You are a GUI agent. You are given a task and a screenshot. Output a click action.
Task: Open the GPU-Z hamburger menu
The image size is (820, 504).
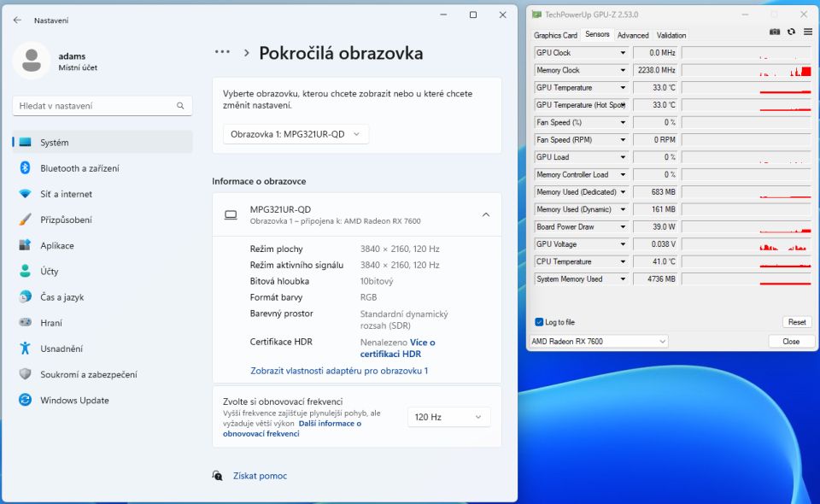pos(808,32)
